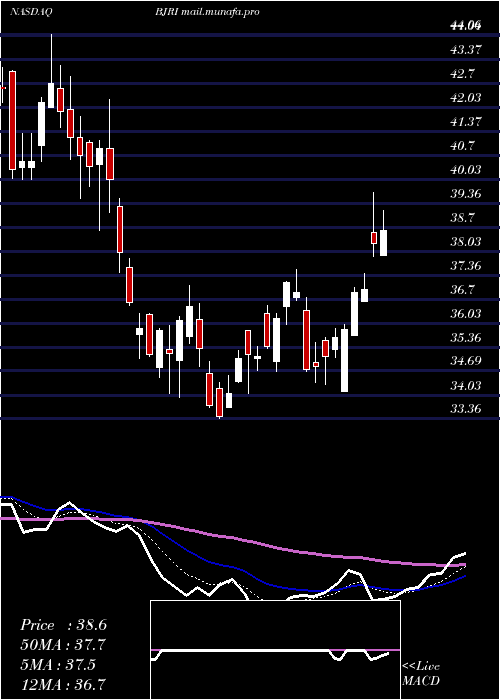Click the 38.03 price axis label

466,242
